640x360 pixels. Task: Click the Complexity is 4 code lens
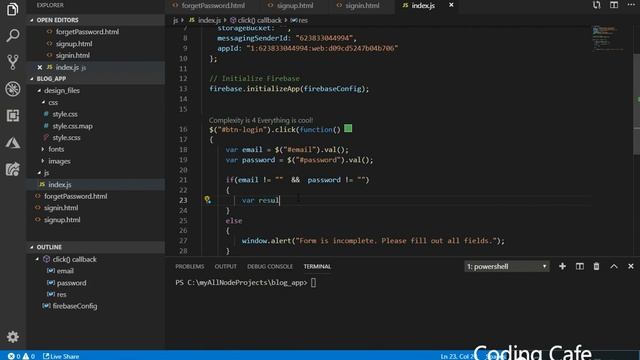[261, 120]
